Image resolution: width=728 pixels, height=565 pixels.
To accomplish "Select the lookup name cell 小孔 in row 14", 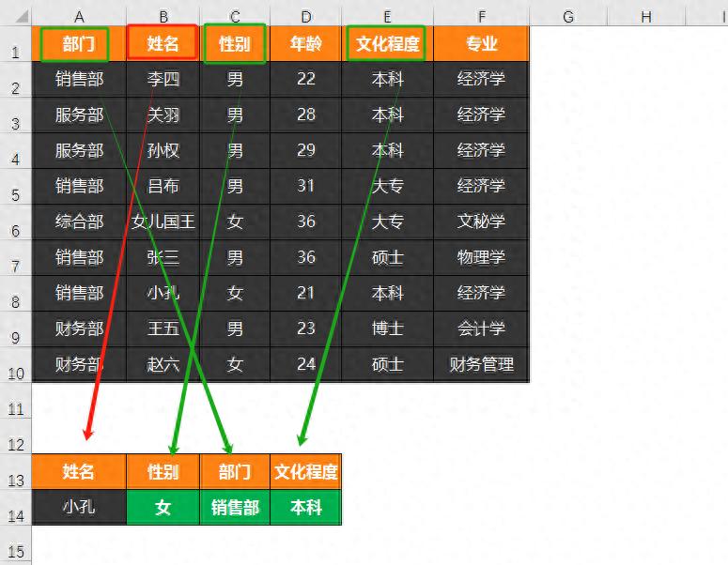I will 79,508.
